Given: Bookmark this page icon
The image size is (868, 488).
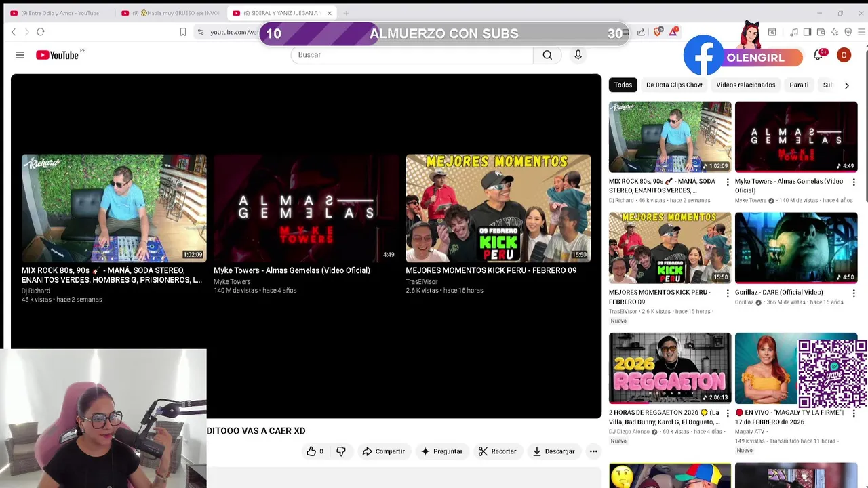Looking at the screenshot, I should (x=183, y=32).
